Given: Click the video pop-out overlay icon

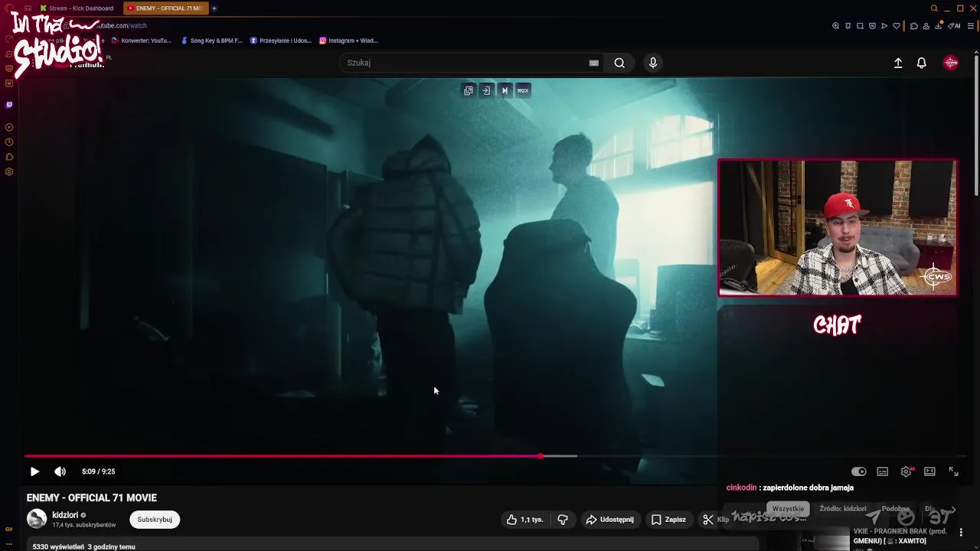Looking at the screenshot, I should coord(469,90).
